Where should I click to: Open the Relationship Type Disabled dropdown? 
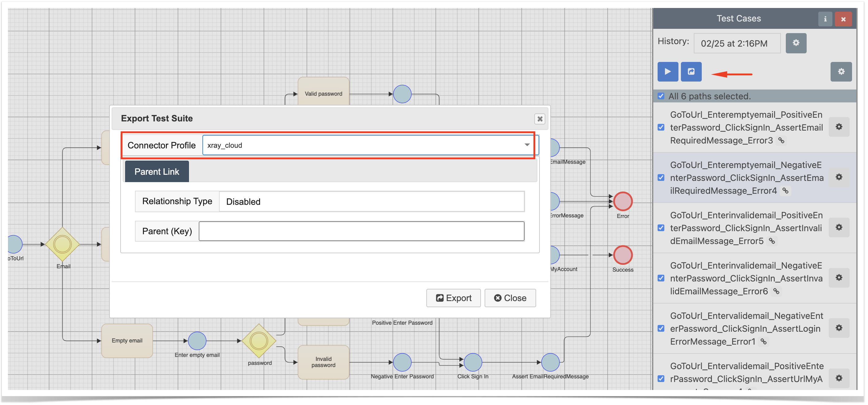pos(371,201)
